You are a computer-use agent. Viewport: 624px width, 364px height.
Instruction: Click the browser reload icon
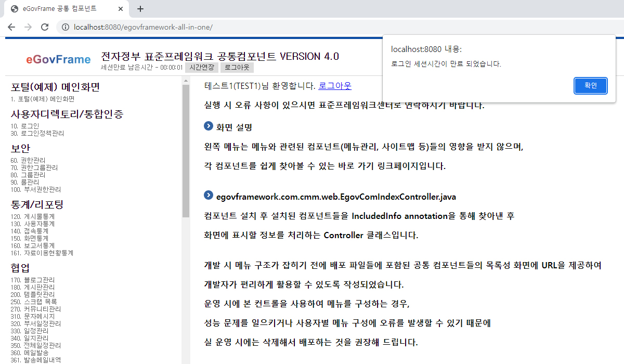pyautogui.click(x=45, y=27)
